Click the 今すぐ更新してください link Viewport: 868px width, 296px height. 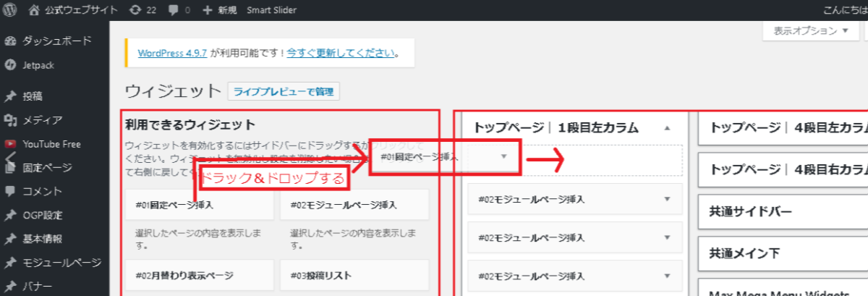click(341, 53)
